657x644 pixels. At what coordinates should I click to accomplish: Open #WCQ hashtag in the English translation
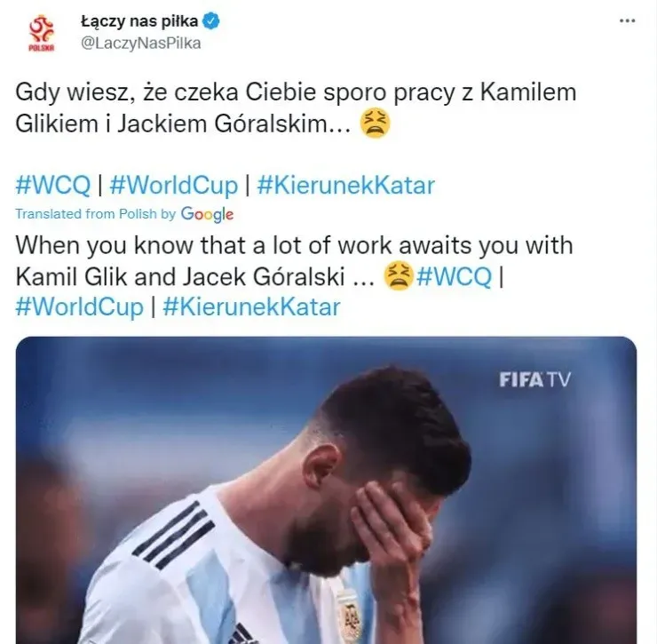tap(455, 277)
